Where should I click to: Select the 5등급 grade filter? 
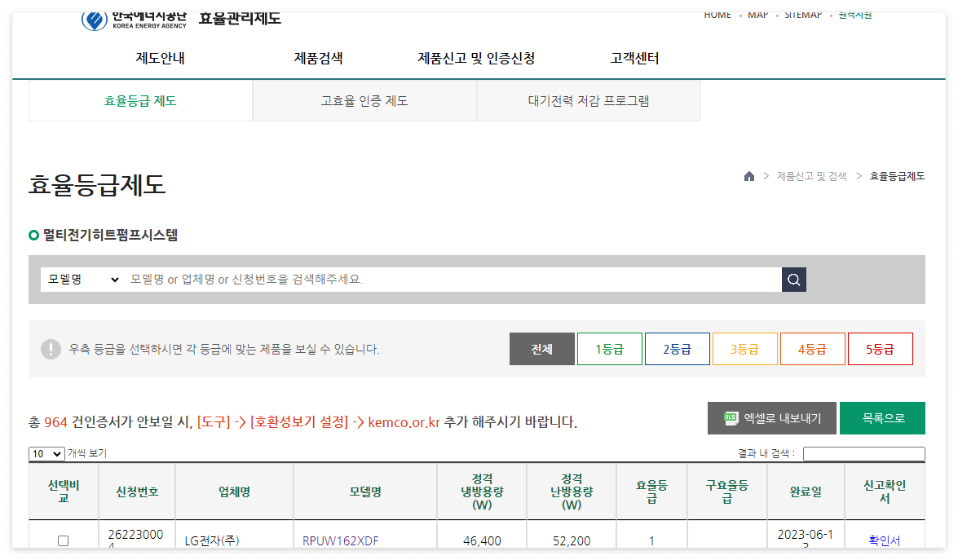tap(880, 348)
